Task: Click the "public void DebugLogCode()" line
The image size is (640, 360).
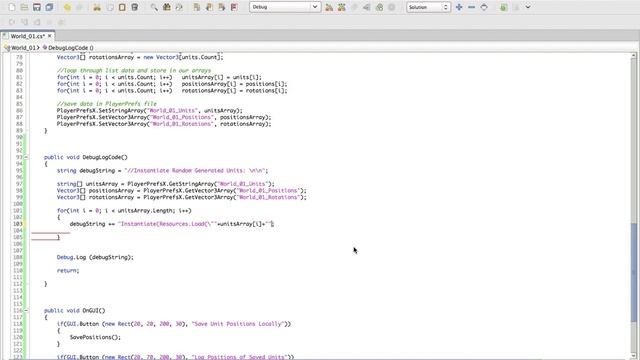Action: pyautogui.click(x=86, y=157)
